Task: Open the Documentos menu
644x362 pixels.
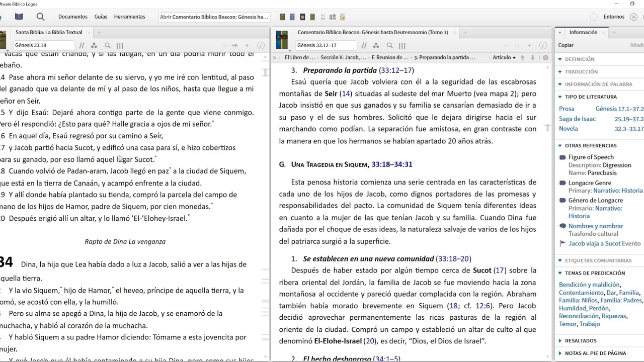Action: click(73, 17)
